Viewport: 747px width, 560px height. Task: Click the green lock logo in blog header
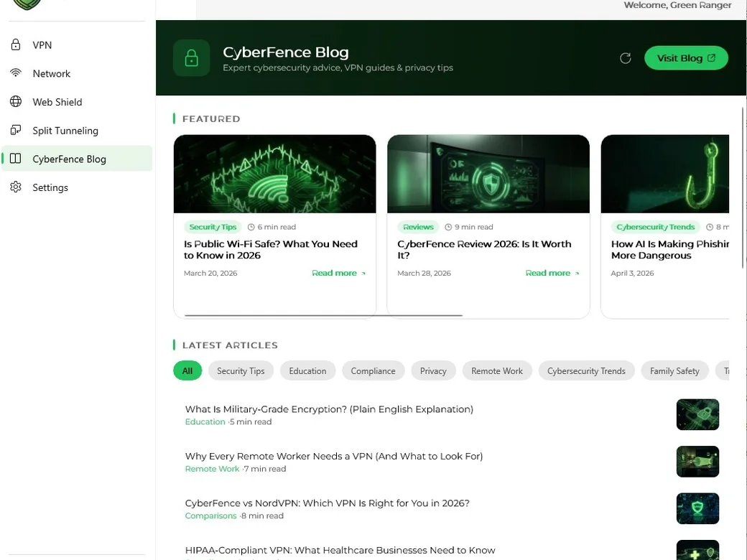click(192, 58)
